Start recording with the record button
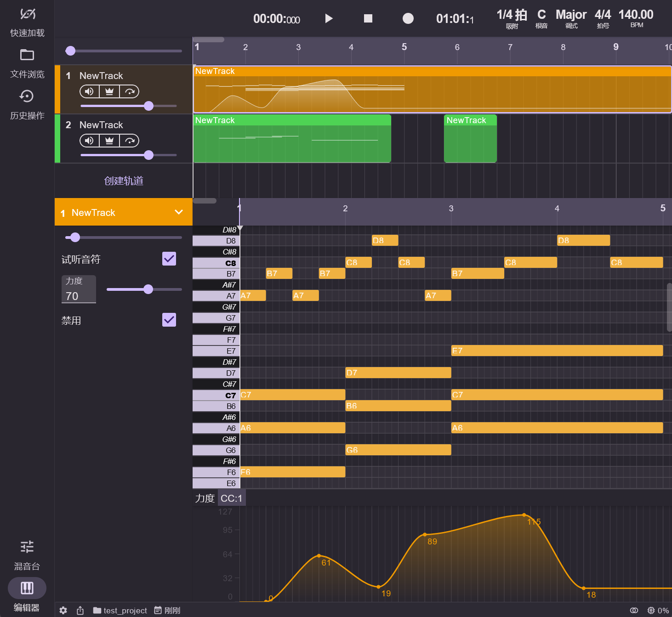This screenshot has width=672, height=617. click(x=408, y=18)
